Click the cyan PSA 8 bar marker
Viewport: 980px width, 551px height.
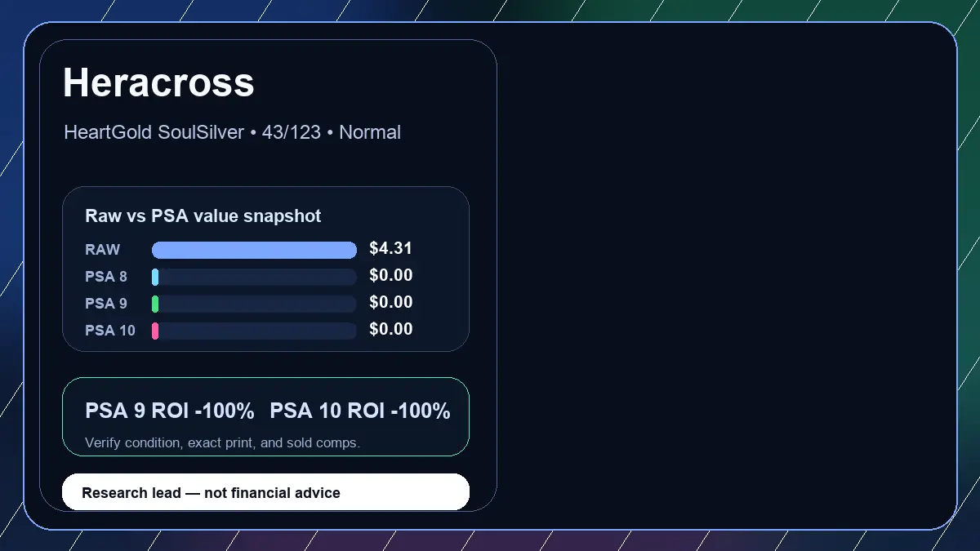pyautogui.click(x=155, y=277)
